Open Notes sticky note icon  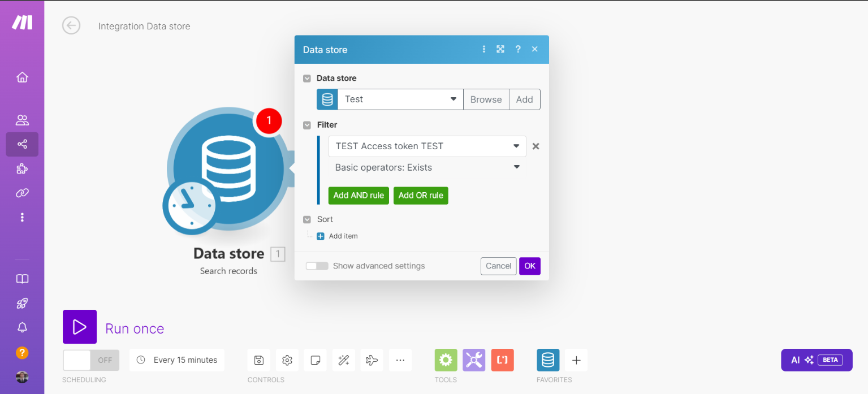pos(316,360)
